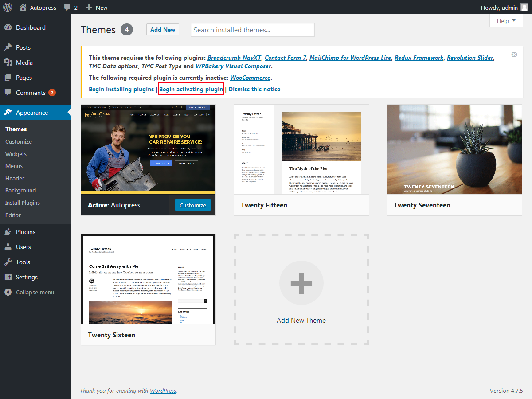Click the large plus Add New Theme icon
The height and width of the screenshot is (399, 532).
tap(301, 283)
